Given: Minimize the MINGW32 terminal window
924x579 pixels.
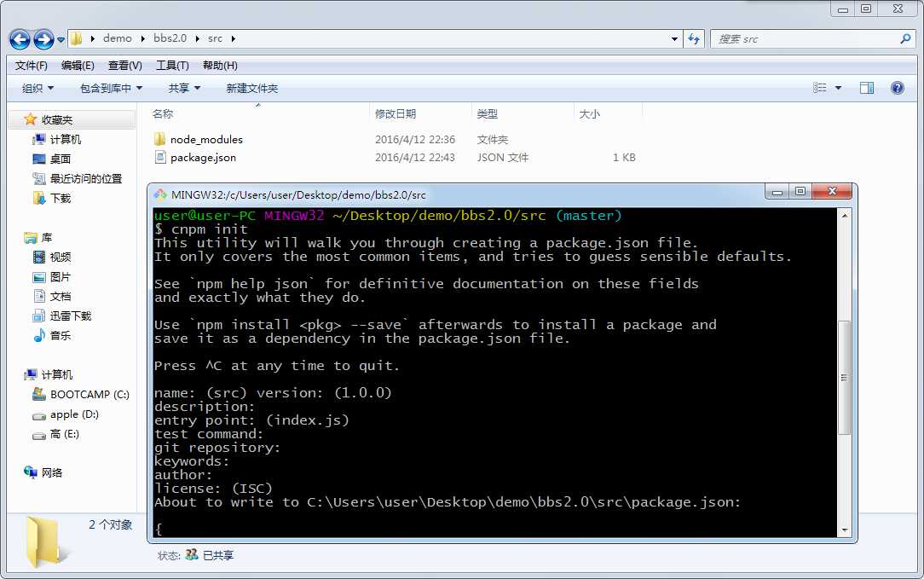Looking at the screenshot, I should [x=777, y=192].
